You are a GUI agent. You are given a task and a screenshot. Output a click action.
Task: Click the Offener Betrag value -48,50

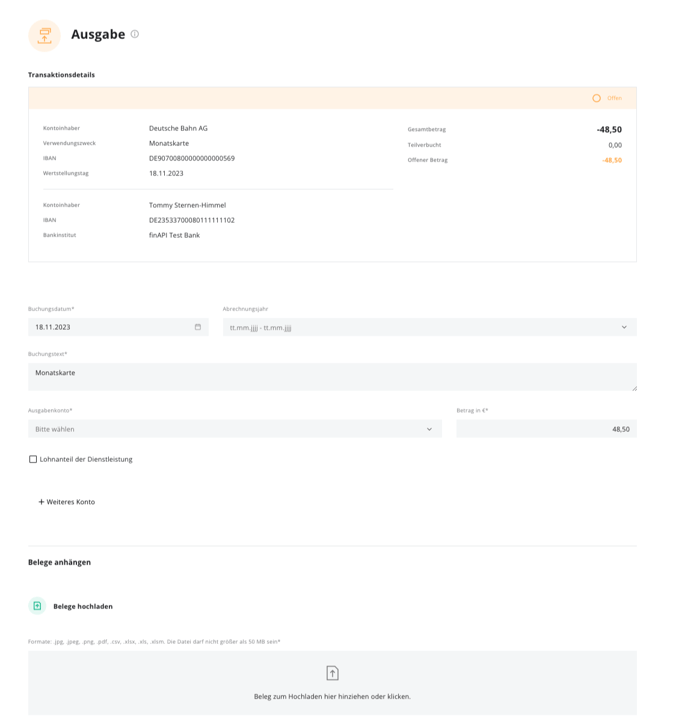tap(612, 160)
